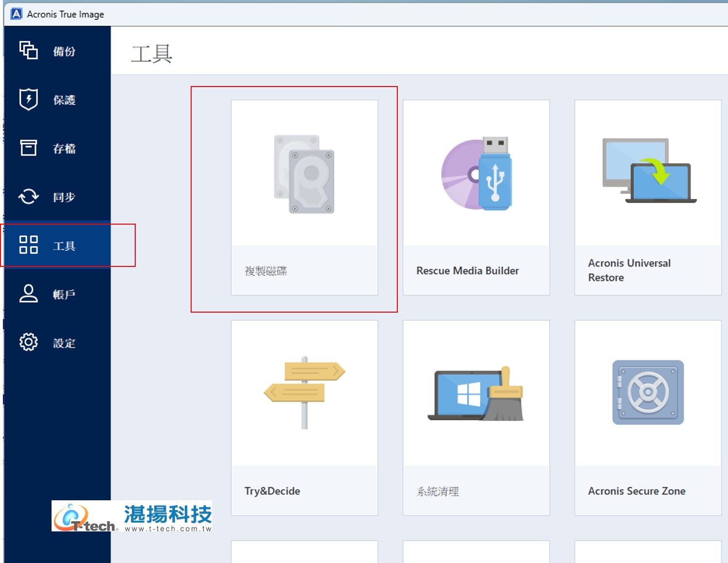Switch to the 設定 section
This screenshot has height=563, width=728.
click(x=64, y=343)
